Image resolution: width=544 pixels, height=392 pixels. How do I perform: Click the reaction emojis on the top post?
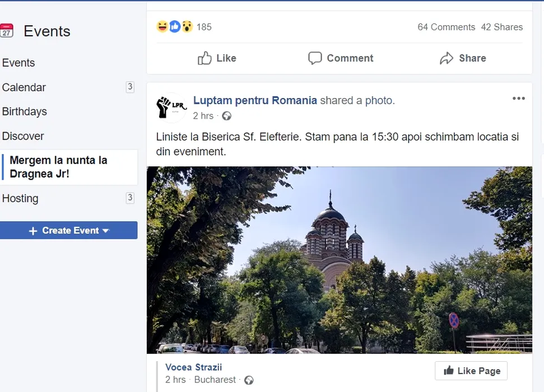coord(175,26)
